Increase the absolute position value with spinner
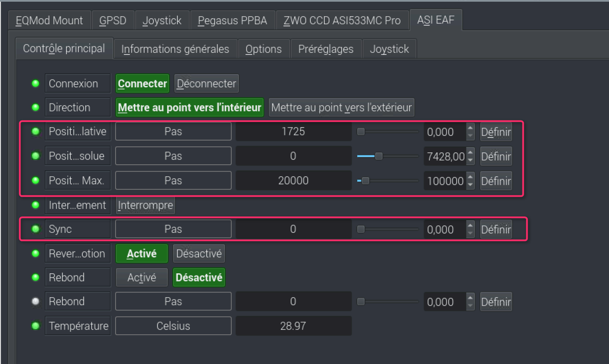The image size is (609, 364). (x=470, y=152)
